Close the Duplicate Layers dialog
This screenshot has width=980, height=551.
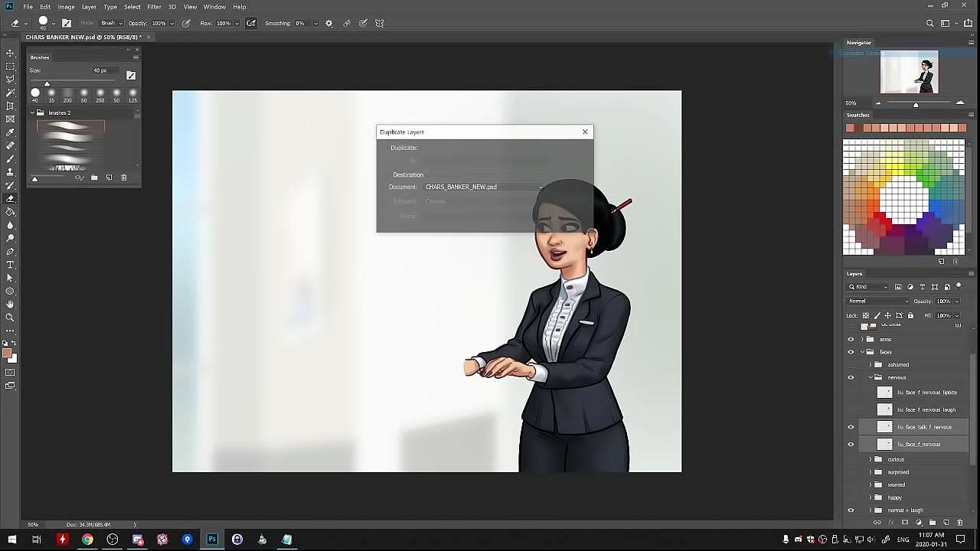pyautogui.click(x=585, y=132)
